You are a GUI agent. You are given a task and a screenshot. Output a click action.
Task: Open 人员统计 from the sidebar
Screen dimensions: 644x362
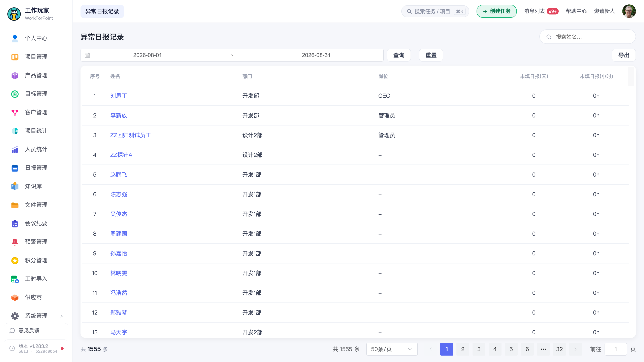click(x=36, y=149)
